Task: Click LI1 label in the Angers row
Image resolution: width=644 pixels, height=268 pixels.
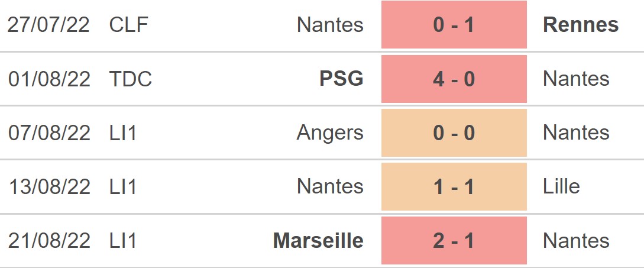Action: [x=123, y=133]
